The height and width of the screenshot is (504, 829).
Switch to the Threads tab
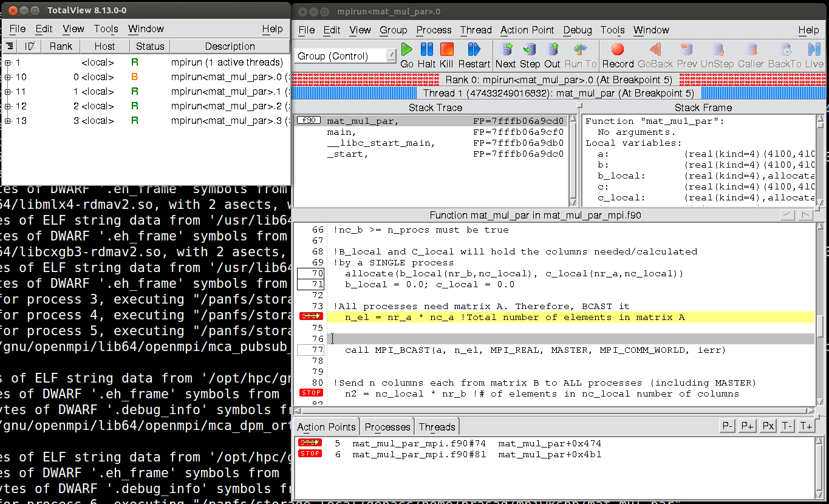pos(437,427)
